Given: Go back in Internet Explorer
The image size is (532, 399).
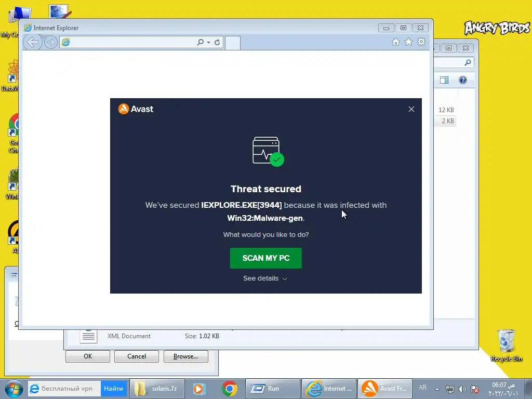Looking at the screenshot, I should pyautogui.click(x=33, y=42).
